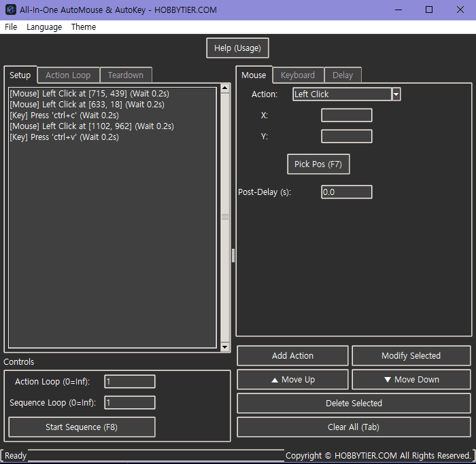Click the app icon in title bar
Image resolution: width=476 pixels, height=464 pixels.
click(11, 10)
